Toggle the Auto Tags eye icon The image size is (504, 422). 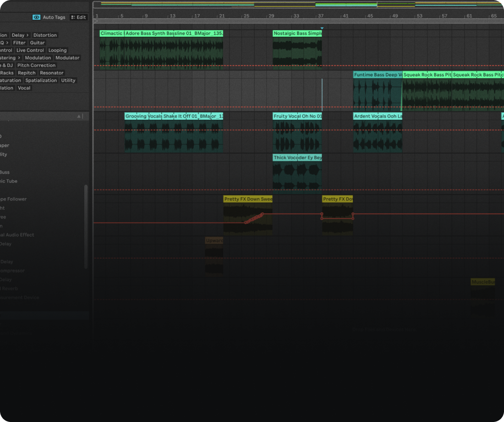(36, 17)
